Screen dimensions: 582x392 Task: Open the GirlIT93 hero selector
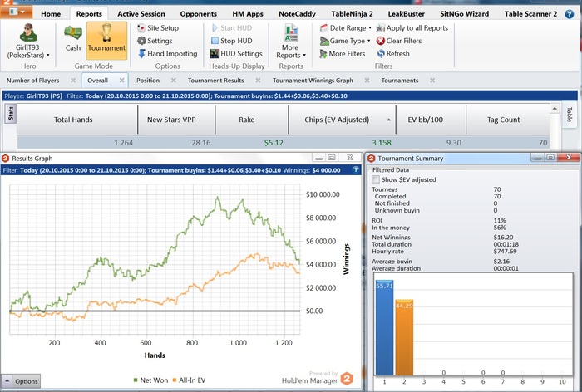(x=28, y=42)
